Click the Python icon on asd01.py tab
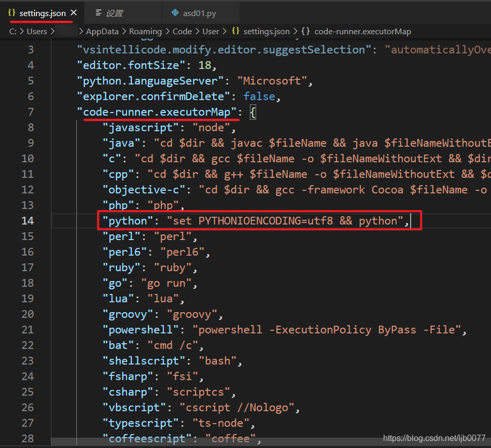491x448 pixels. pos(174,13)
